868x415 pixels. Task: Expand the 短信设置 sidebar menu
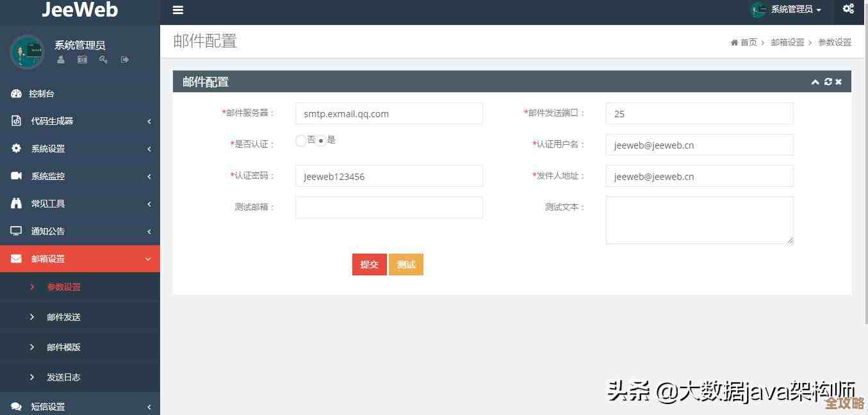tap(47, 406)
